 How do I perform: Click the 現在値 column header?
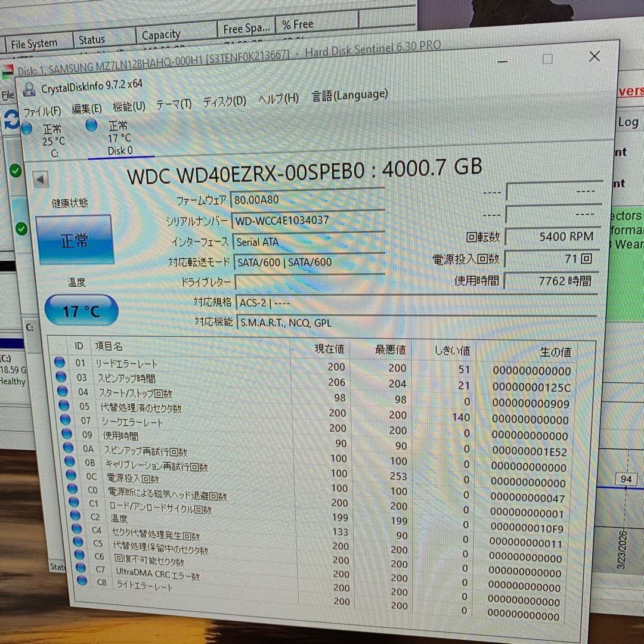pyautogui.click(x=329, y=349)
